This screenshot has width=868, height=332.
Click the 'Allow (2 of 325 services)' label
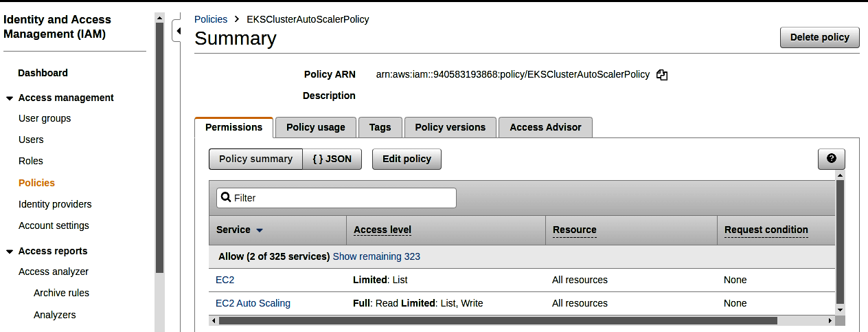[274, 256]
